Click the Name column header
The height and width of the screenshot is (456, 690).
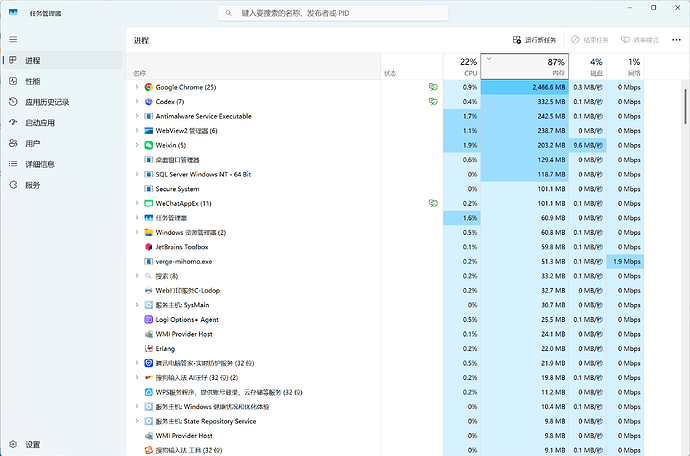pos(253,66)
